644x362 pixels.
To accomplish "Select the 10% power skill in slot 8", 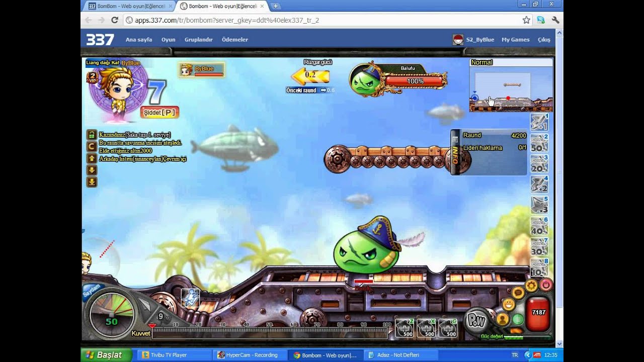I will coord(539,267).
